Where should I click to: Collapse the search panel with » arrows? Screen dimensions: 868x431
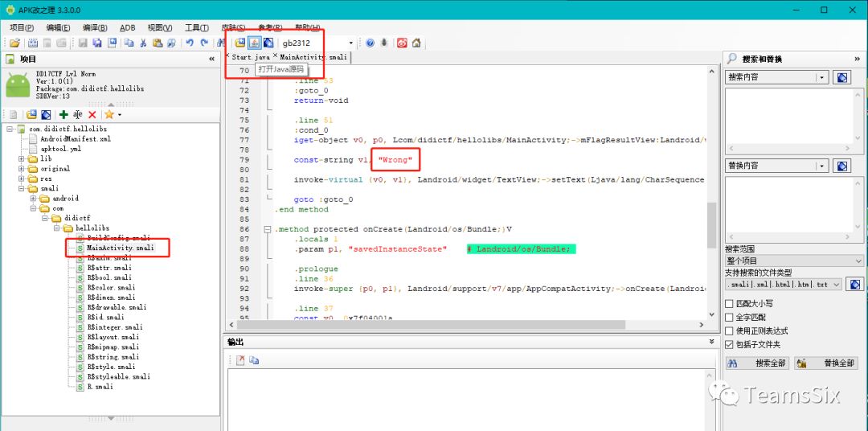pos(858,59)
